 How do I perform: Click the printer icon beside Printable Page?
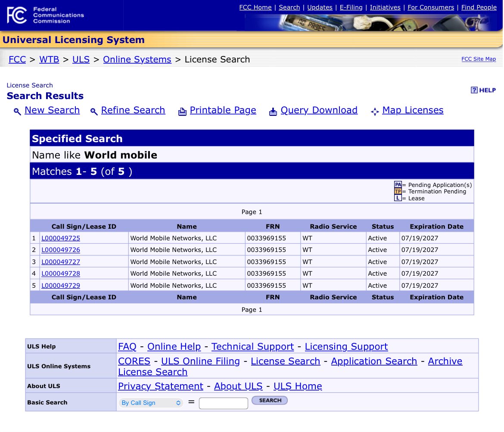pyautogui.click(x=182, y=112)
